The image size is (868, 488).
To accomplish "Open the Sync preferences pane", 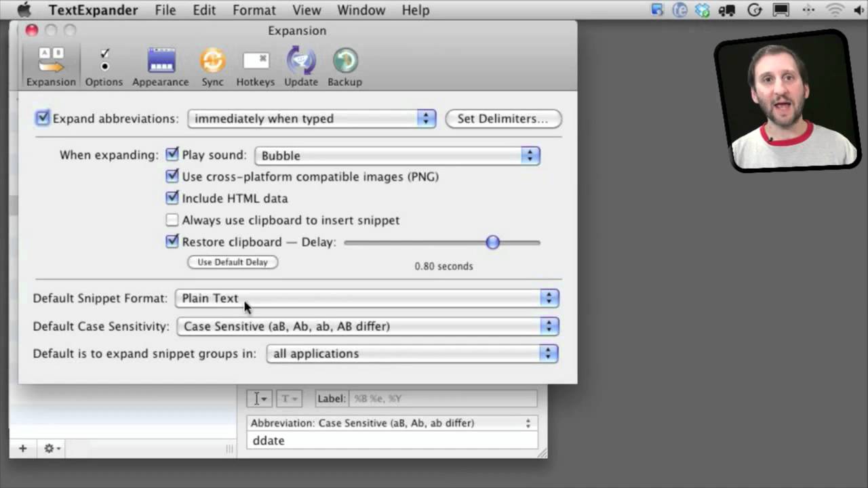I will tap(212, 66).
